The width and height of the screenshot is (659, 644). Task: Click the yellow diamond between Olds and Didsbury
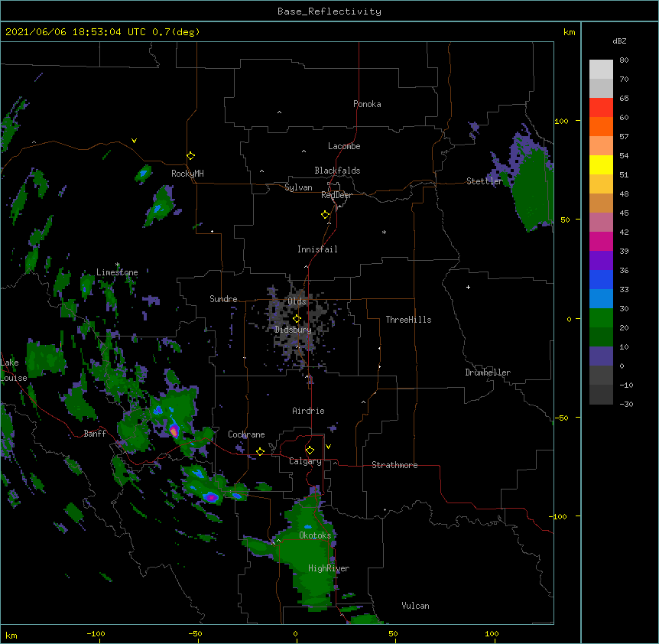(x=297, y=318)
